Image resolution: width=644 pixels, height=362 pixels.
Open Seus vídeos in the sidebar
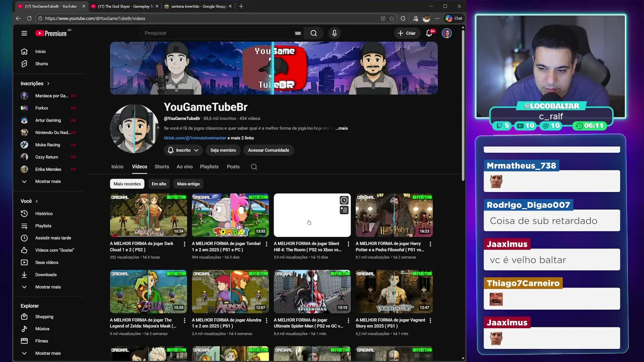tap(48, 262)
